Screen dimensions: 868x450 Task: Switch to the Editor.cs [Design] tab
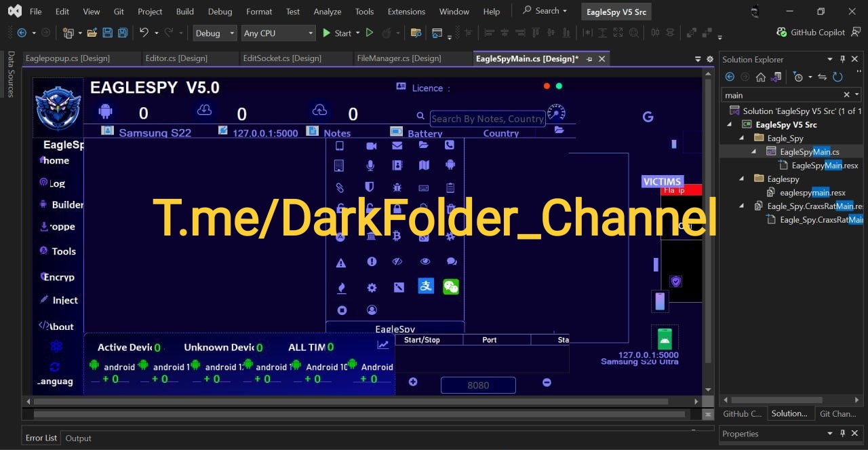pos(176,58)
